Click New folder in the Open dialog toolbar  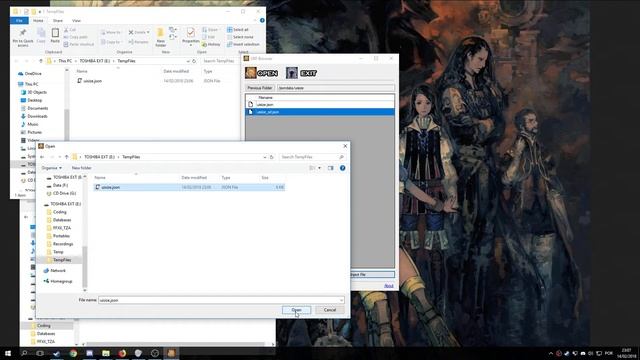(82, 168)
